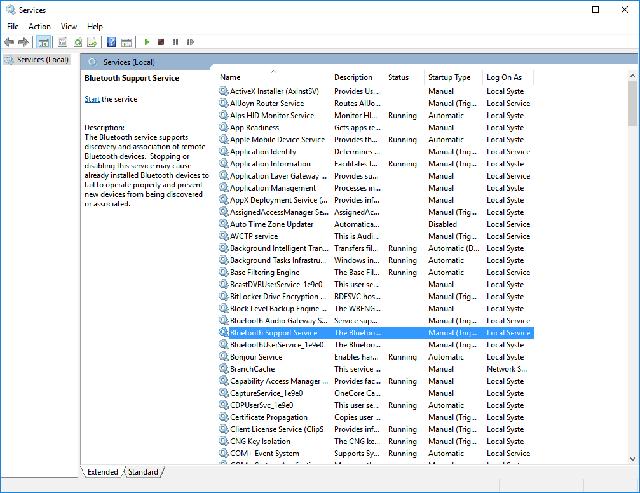
Task: Click the gear icon of Apple Mobile Device Service
Action: pos(224,139)
